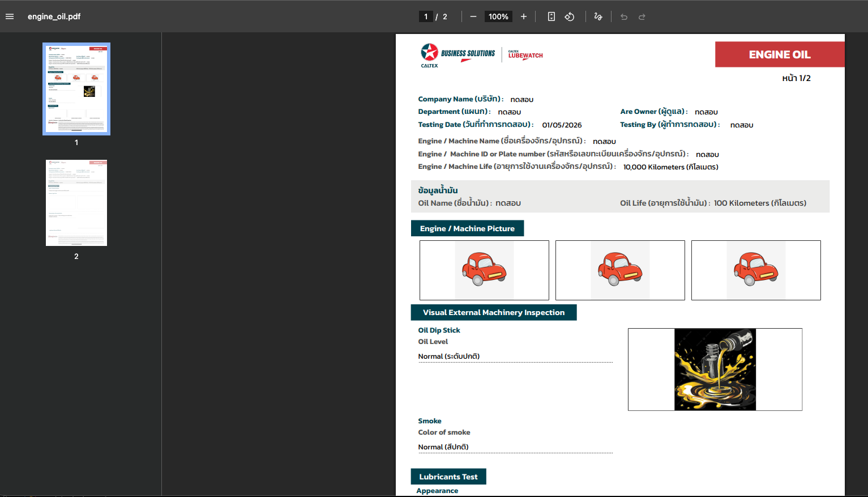Click the Caltex LubeWatch logo
Viewport: 868px width, 497px height.
pos(525,54)
